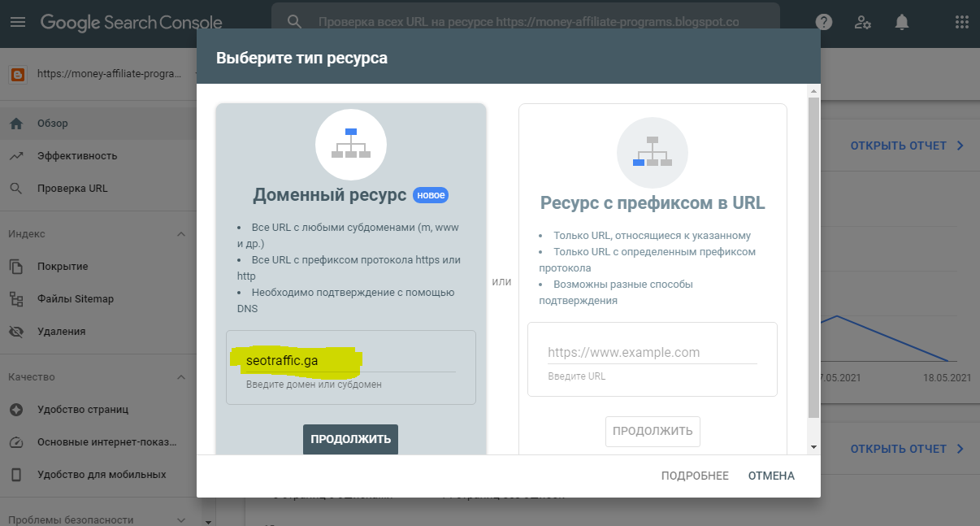The image size is (980, 526).
Task: Click the crossed eye icon beside Удаления
Action: [16, 332]
